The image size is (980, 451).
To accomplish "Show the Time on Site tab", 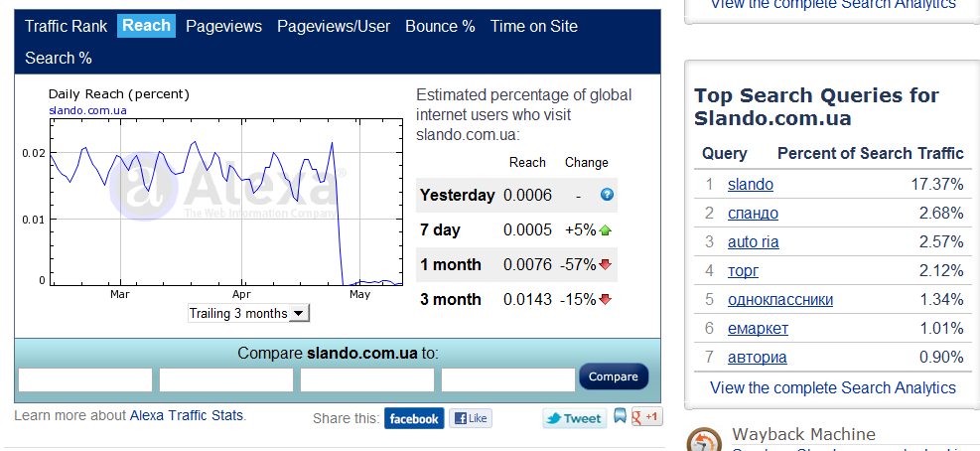I will click(x=533, y=26).
